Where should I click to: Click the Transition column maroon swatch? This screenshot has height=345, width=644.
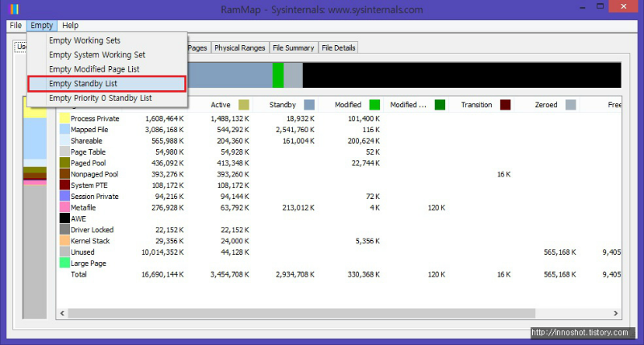click(506, 105)
